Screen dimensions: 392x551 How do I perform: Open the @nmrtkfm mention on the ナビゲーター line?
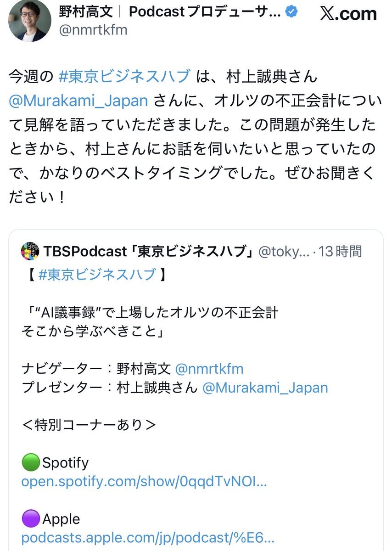tap(209, 369)
